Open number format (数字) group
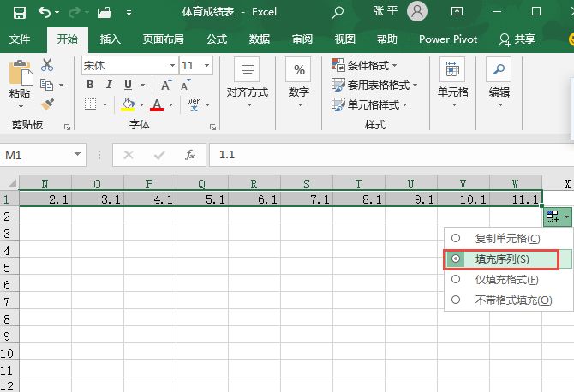The width and height of the screenshot is (574, 392). click(299, 83)
